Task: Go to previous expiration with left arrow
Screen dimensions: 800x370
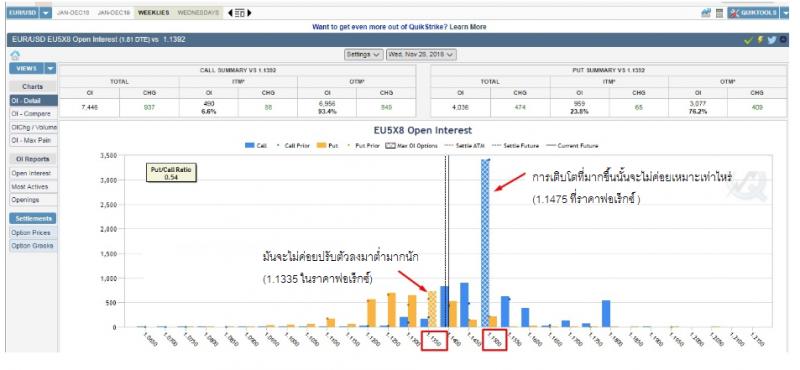Action: [x=230, y=13]
